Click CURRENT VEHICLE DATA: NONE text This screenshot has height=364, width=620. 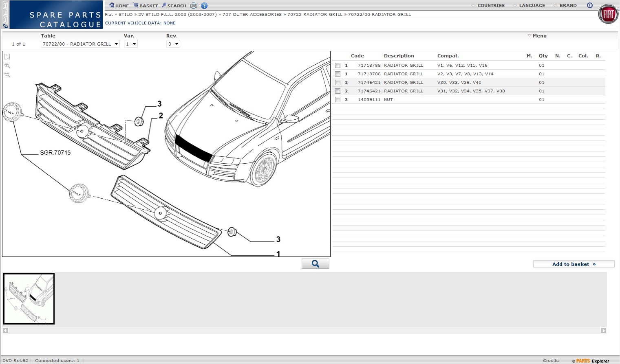click(140, 23)
